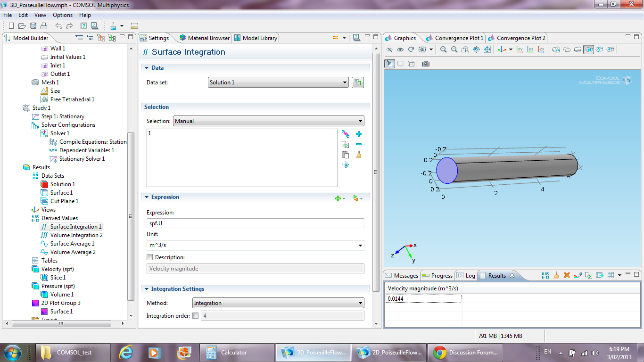This screenshot has height=362, width=644.
Task: Click the New model icon in the toolbar
Action: tap(11, 26)
